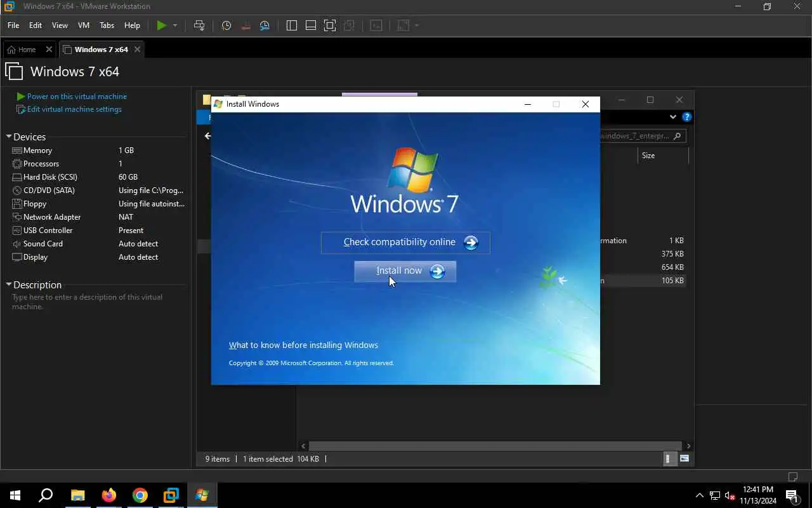Click the File Explorer horizontal scrollbar
The image size is (812, 508).
[x=495, y=446]
